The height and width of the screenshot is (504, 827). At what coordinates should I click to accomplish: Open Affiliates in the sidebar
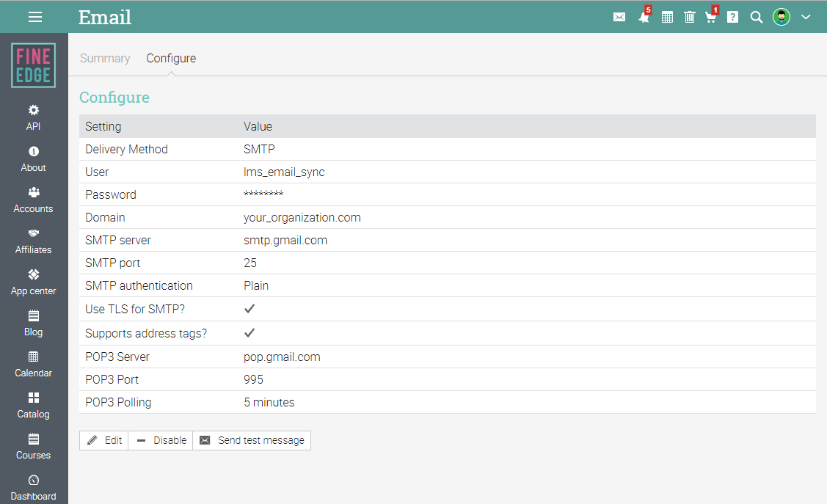pyautogui.click(x=33, y=241)
